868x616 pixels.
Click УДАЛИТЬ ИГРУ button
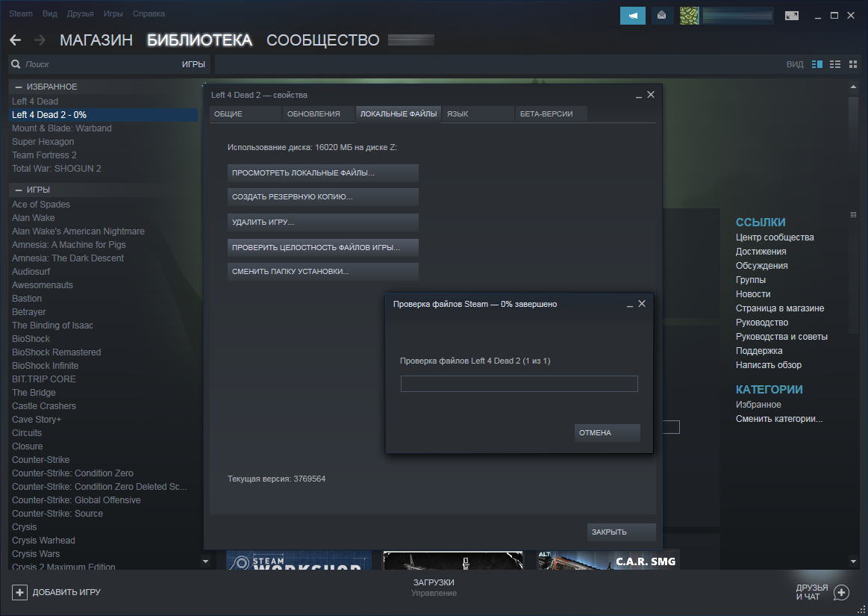click(x=322, y=223)
